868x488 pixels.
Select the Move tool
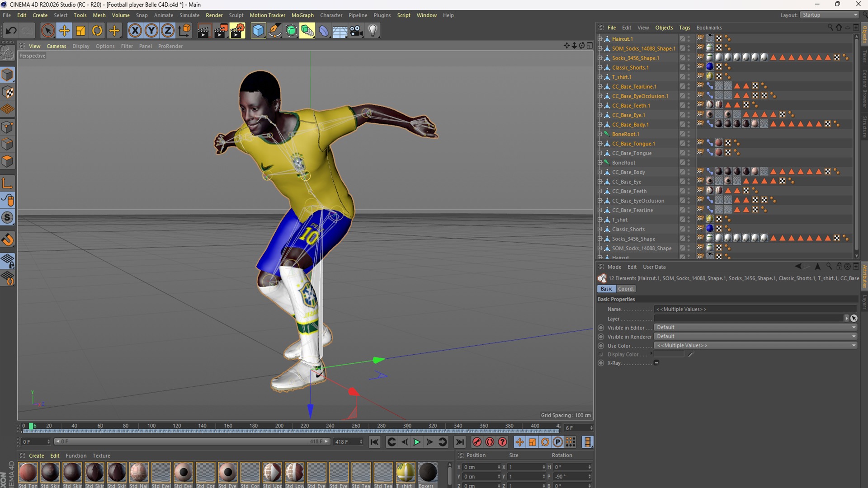point(64,31)
